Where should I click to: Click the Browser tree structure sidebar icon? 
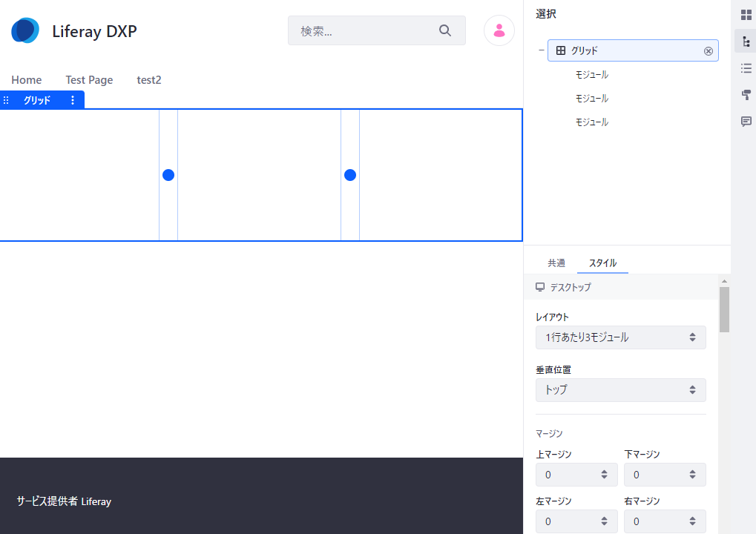746,42
